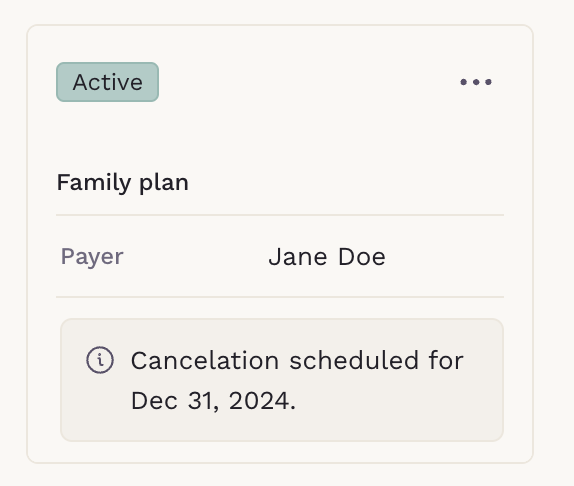Click the divider line below Payer row
The height and width of the screenshot is (486, 574).
click(280, 297)
